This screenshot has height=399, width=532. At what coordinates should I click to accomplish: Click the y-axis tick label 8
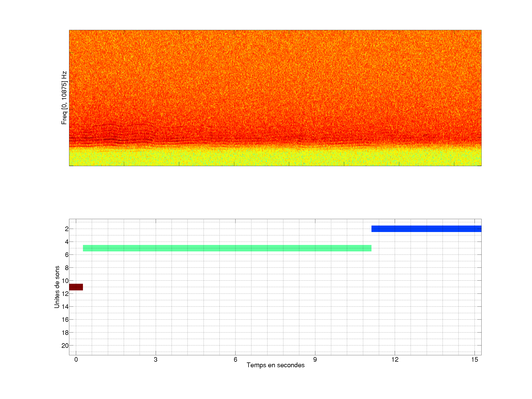(67, 268)
